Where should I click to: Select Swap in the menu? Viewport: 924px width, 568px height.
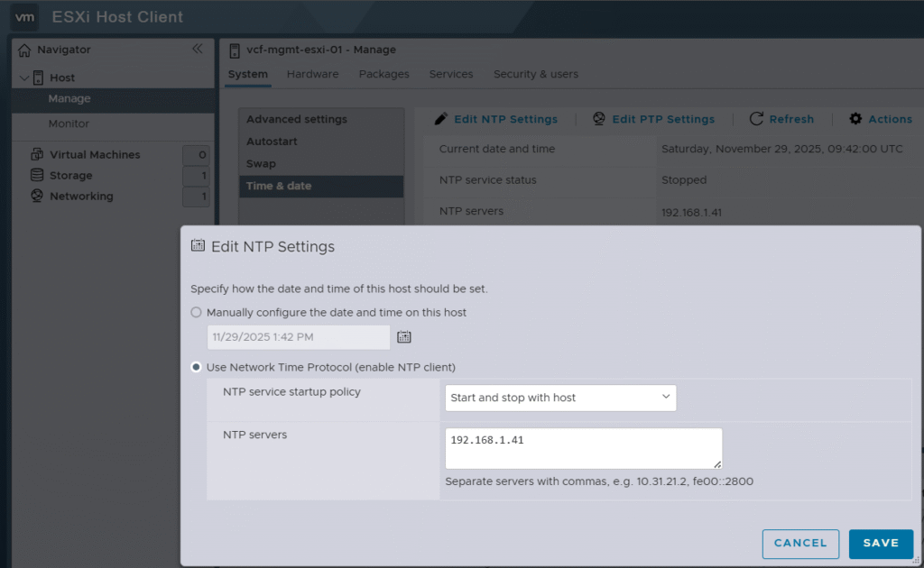pos(321,163)
